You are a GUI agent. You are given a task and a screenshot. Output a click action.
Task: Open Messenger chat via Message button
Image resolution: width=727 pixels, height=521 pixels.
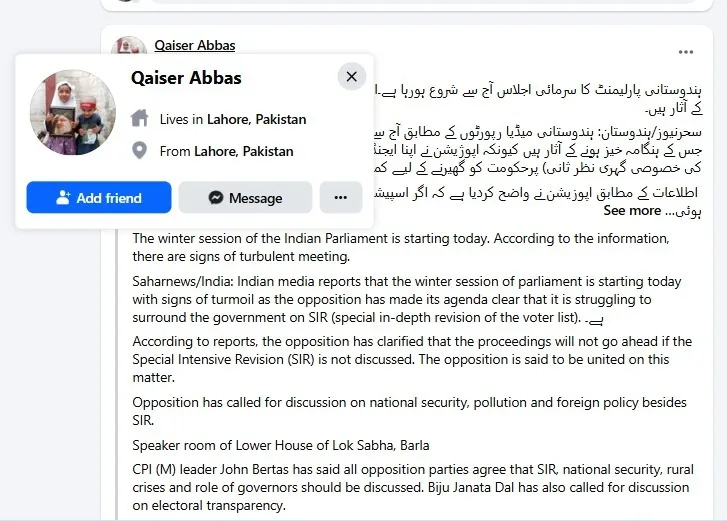(x=245, y=198)
